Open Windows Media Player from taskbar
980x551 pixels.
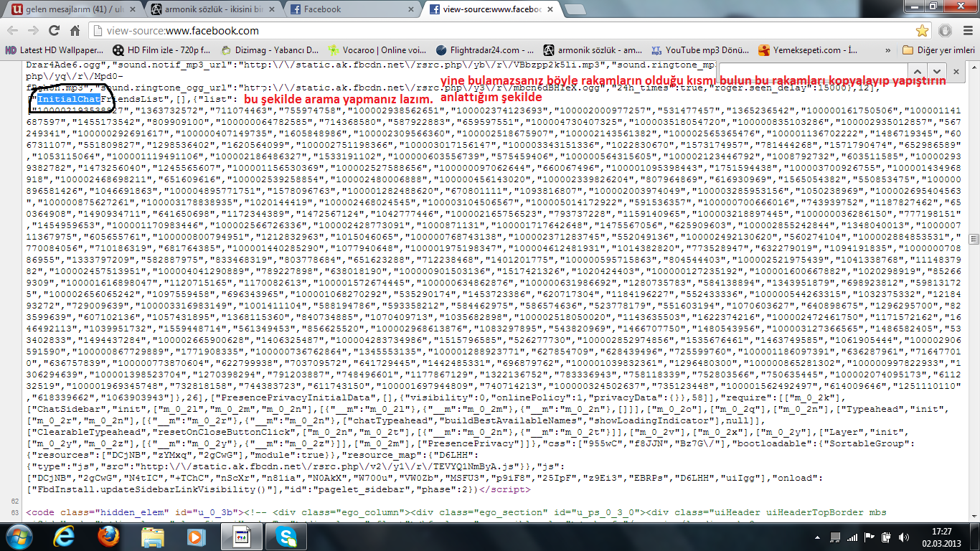click(x=197, y=536)
